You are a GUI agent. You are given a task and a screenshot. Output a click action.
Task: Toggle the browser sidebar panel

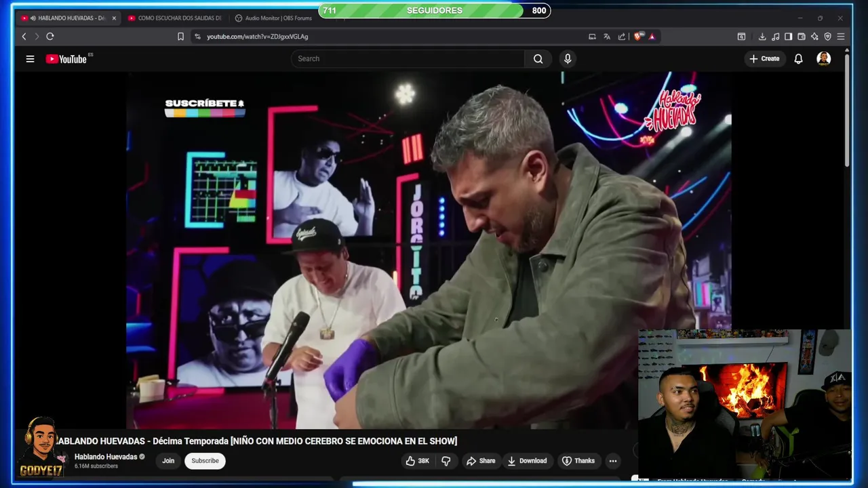click(788, 37)
